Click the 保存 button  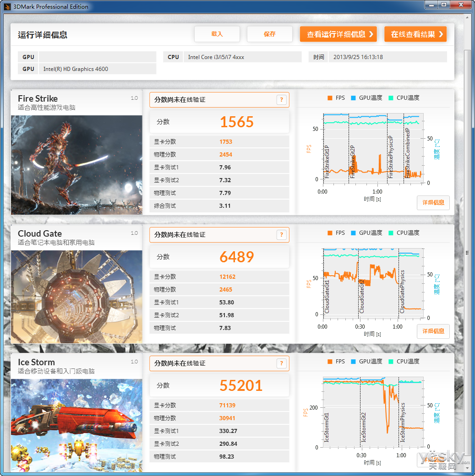click(269, 34)
